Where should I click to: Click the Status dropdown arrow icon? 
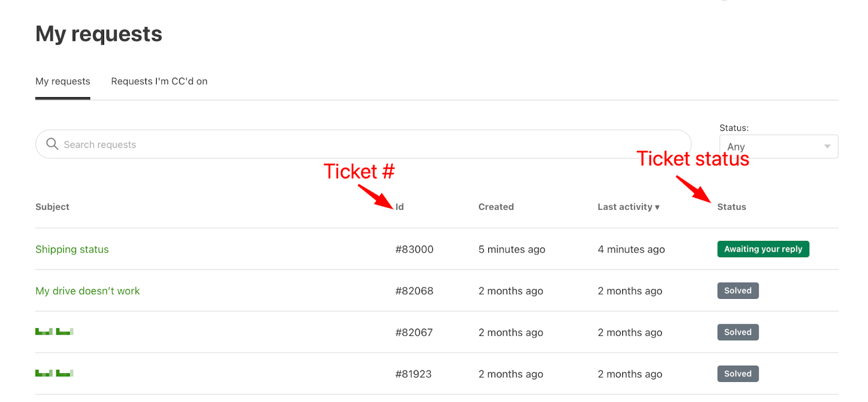tap(827, 146)
